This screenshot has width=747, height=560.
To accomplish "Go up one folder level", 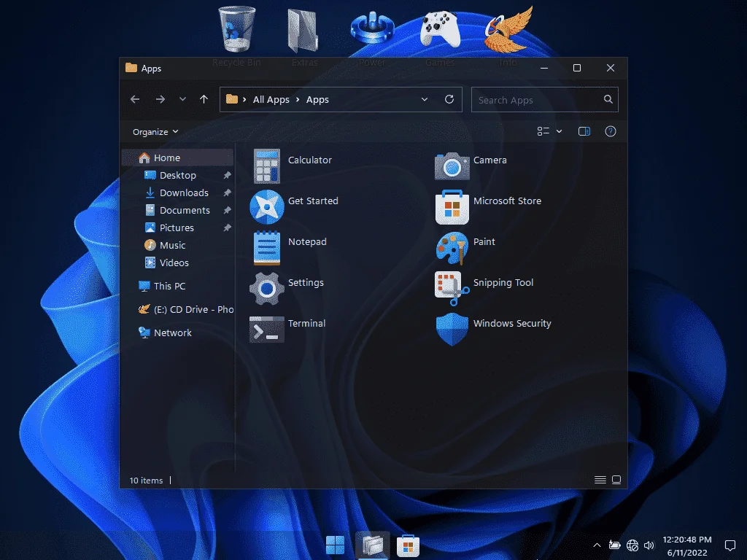I will (204, 99).
